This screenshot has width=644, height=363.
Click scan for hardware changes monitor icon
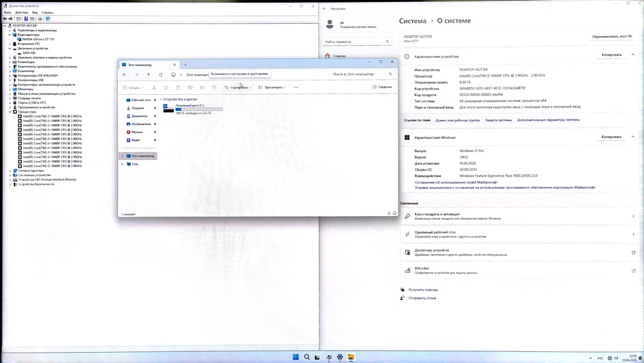tap(48, 19)
